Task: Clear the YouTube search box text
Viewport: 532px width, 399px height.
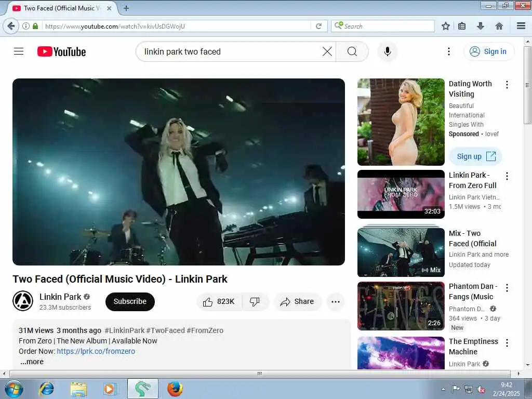Action: pos(327,51)
